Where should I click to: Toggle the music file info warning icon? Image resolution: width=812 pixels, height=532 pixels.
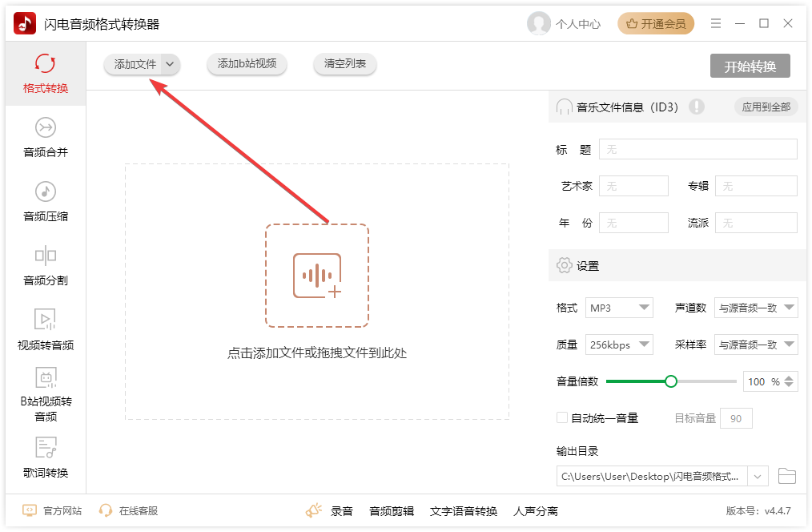point(697,106)
